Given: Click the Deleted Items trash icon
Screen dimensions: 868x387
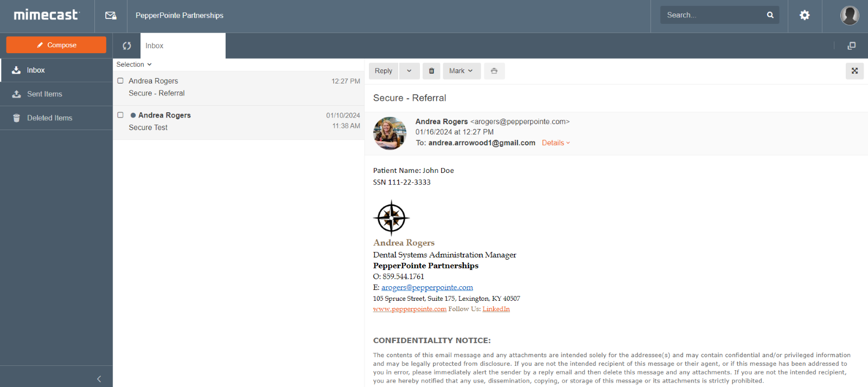Looking at the screenshot, I should point(16,118).
